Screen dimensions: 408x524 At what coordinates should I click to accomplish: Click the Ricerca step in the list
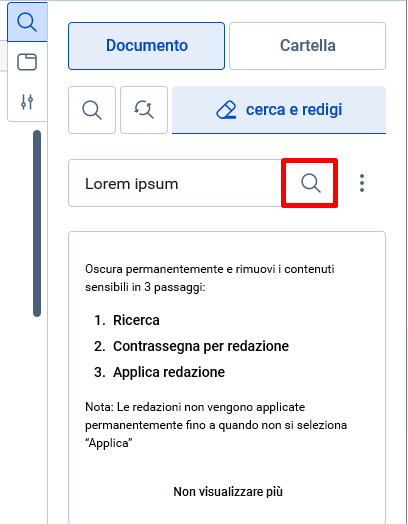[x=136, y=320]
